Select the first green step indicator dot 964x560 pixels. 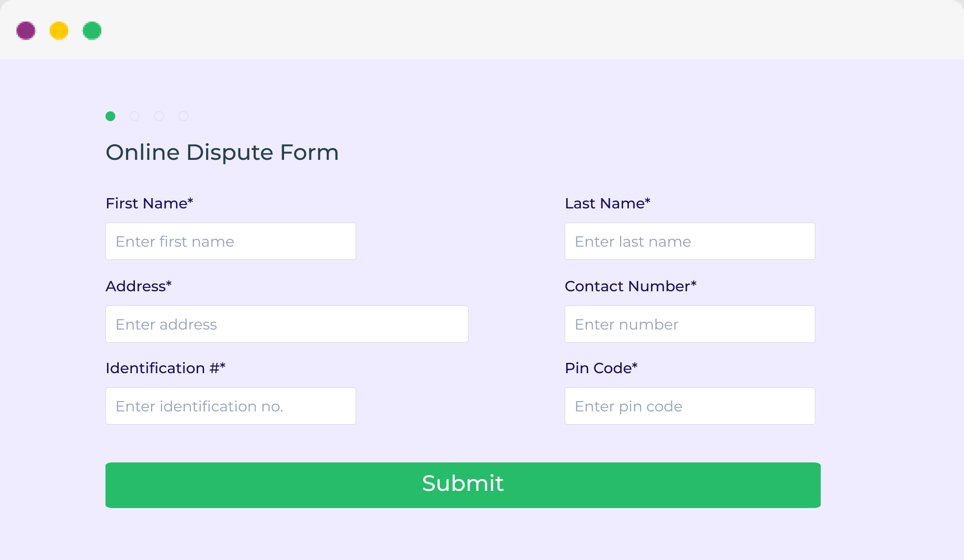point(110,116)
